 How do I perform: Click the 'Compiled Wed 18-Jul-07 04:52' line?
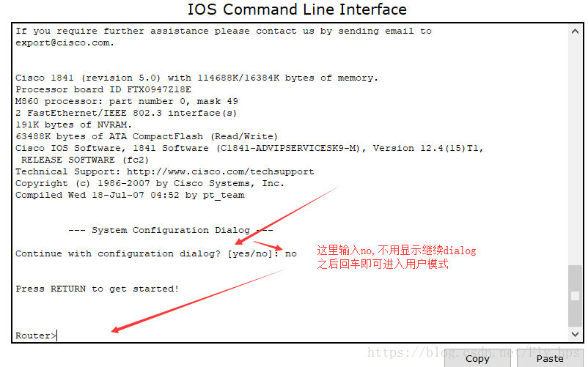tap(130, 195)
